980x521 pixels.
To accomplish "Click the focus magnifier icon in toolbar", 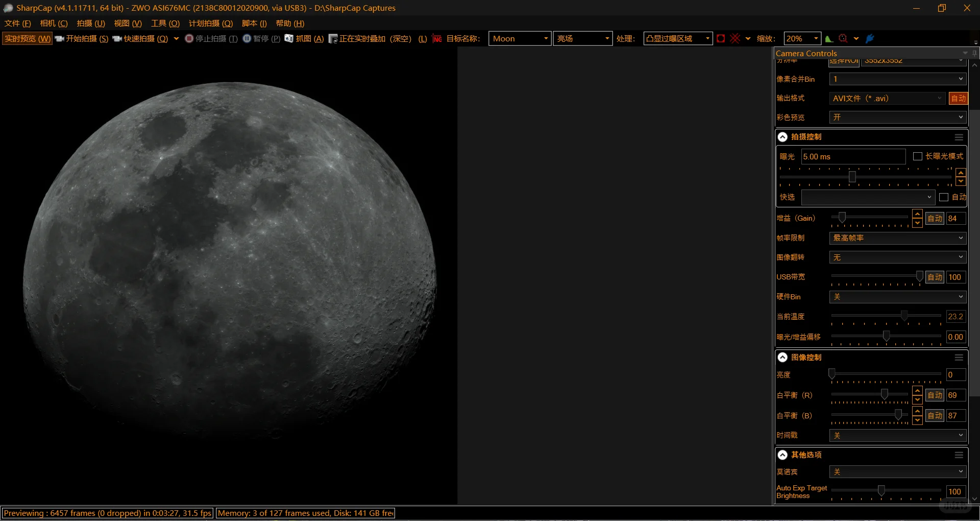I will tap(843, 39).
